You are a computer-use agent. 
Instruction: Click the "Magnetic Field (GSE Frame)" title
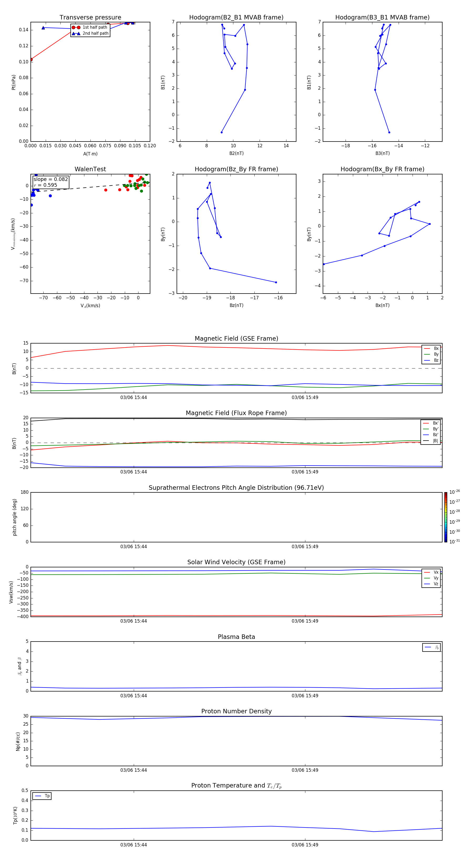(236, 339)
